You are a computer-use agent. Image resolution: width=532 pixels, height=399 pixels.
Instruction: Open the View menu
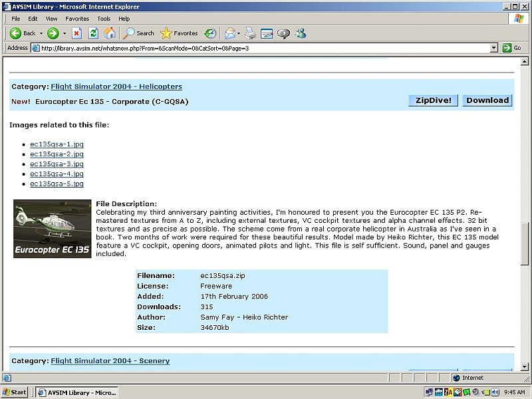[52, 19]
